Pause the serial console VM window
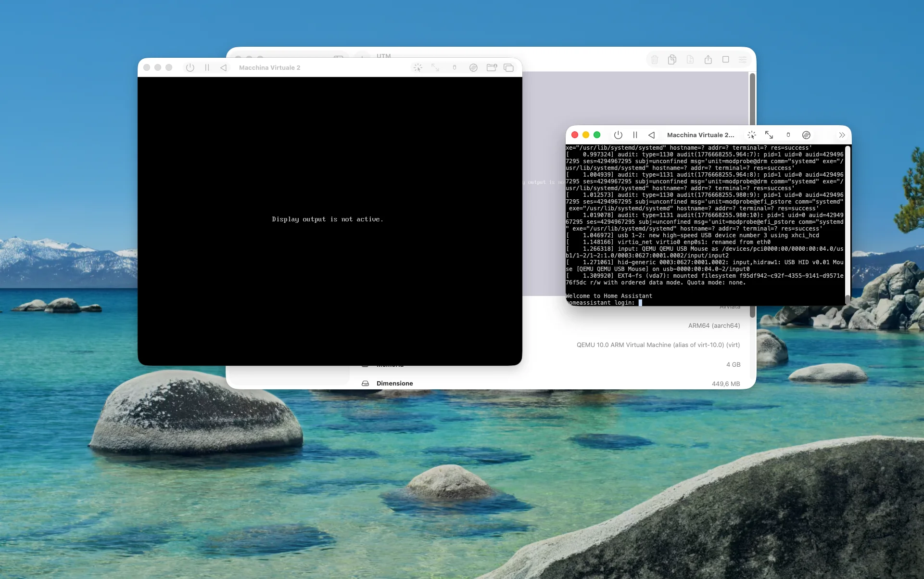This screenshot has width=924, height=579. point(634,135)
